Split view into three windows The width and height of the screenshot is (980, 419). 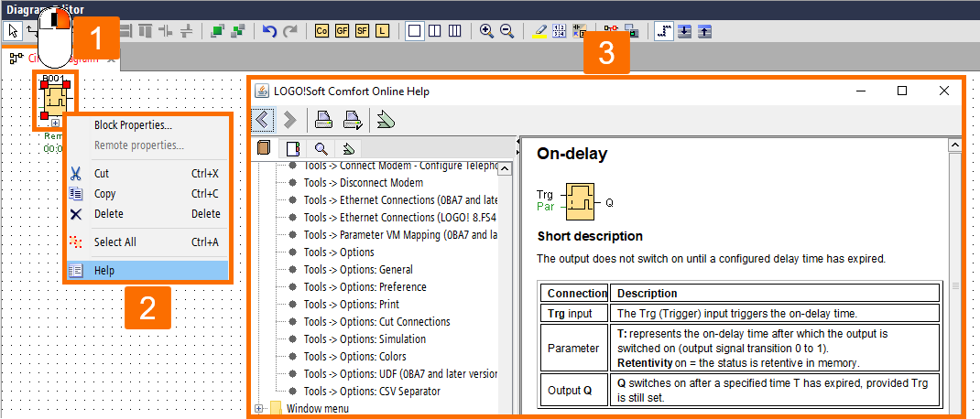tap(455, 30)
